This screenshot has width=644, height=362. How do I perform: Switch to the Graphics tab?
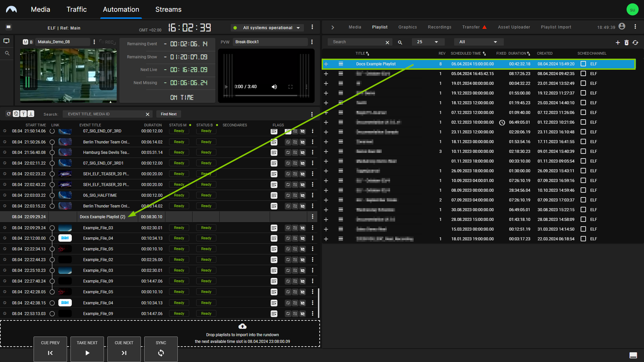pyautogui.click(x=408, y=27)
